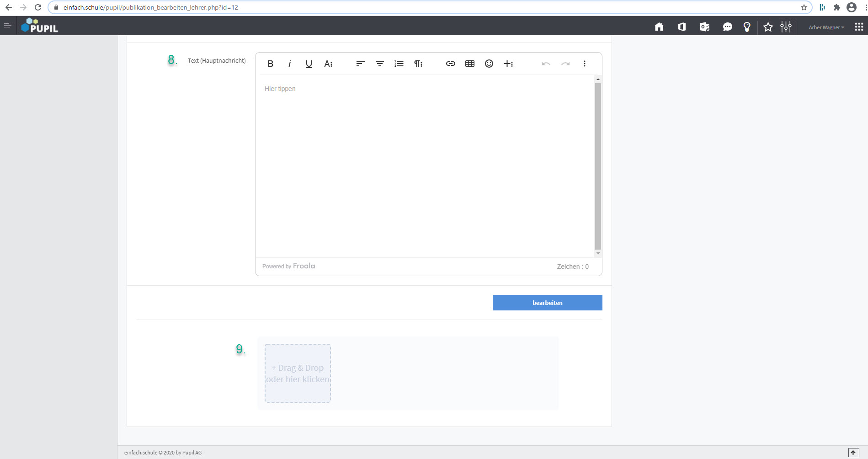868x459 pixels.
Task: Open the Office icon in header
Action: click(682, 27)
